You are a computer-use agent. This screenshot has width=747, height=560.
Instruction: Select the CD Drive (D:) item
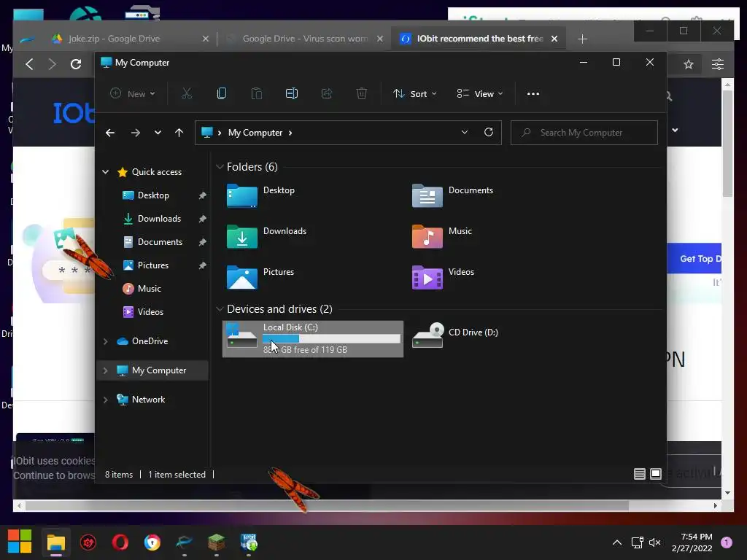pyautogui.click(x=455, y=335)
